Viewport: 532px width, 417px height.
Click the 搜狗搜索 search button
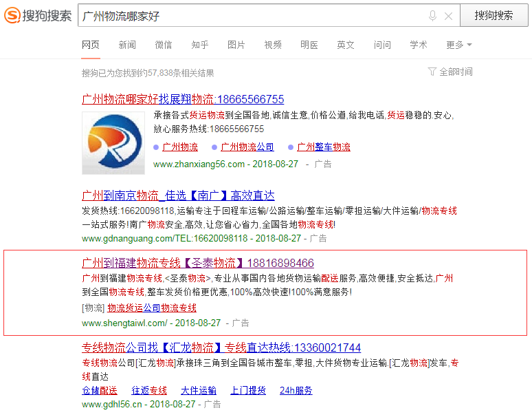coord(494,15)
